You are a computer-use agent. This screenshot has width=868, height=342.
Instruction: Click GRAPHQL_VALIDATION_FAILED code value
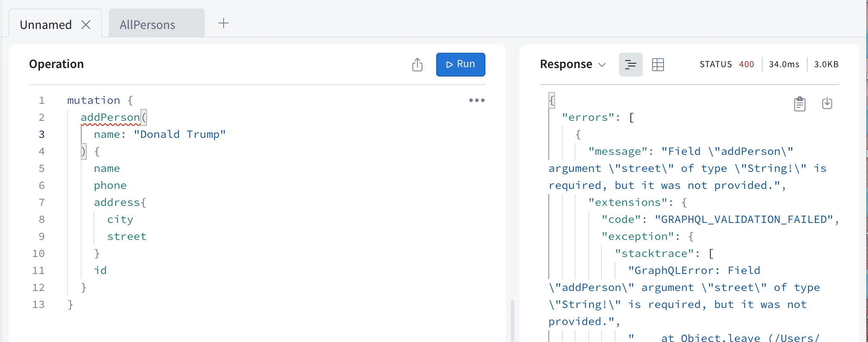[x=743, y=219]
